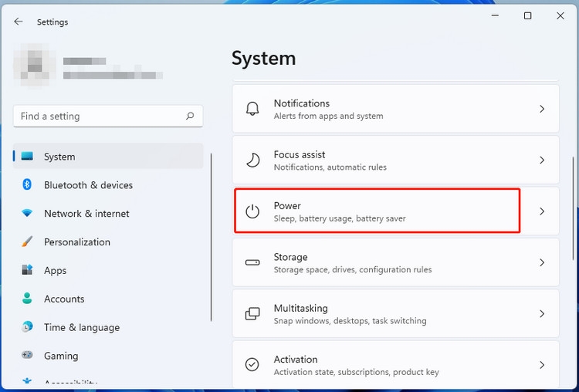Click 'Alerts from apps and system' text

tap(329, 116)
